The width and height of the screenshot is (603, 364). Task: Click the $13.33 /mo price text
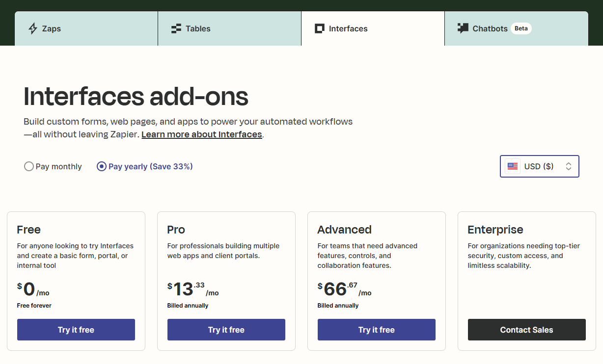click(193, 289)
